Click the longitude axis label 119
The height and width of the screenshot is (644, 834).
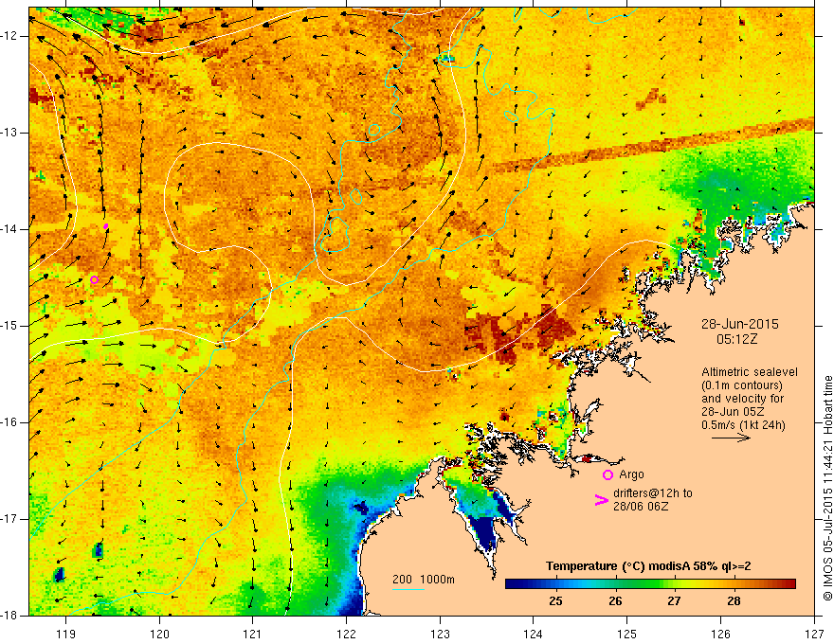[66, 634]
